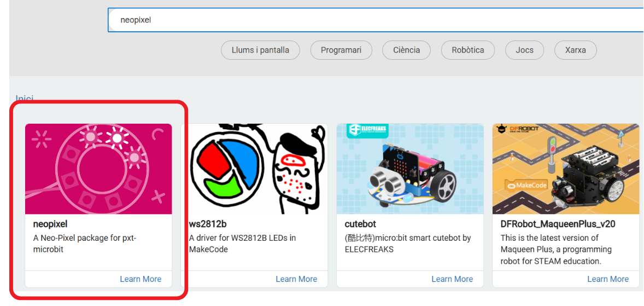Click the search field containing "neopixel"
The image size is (644, 306).
tap(372, 20)
